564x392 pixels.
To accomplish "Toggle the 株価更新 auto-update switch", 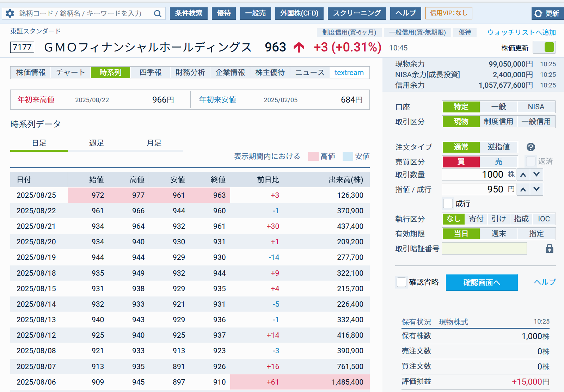I will (544, 47).
